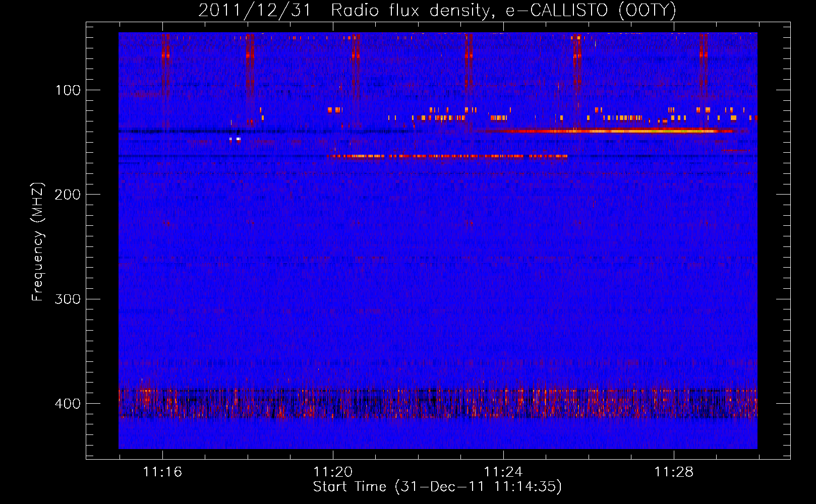Click the plot title "2011/12/31 Radio flux density, e-CALLISTO (OOTY)"
Image resolution: width=816 pixels, height=504 pixels.
click(x=437, y=10)
